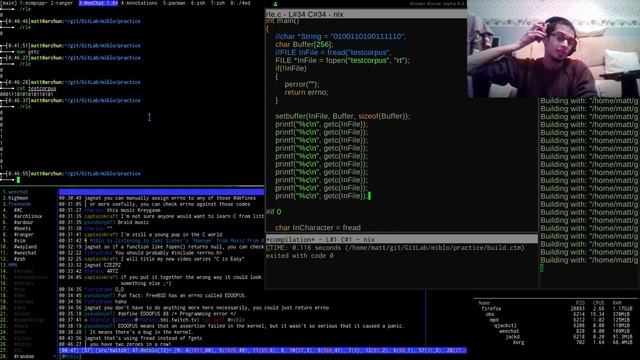
Task: Open the #ardour buffer in WeeChat list
Action: 24,222
